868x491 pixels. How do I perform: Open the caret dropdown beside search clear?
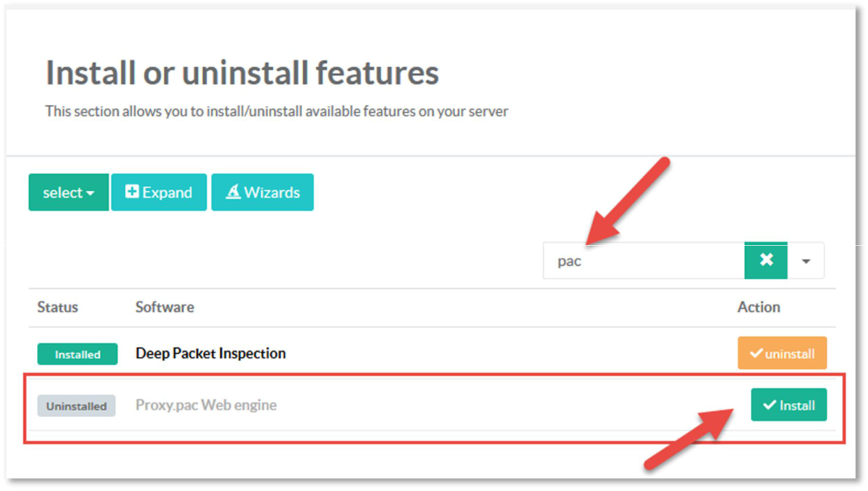coord(806,261)
